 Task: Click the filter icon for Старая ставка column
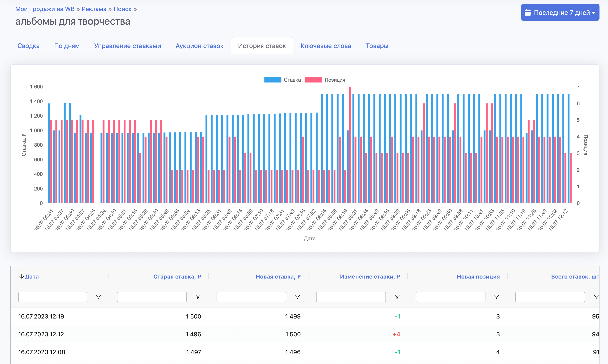tap(198, 297)
